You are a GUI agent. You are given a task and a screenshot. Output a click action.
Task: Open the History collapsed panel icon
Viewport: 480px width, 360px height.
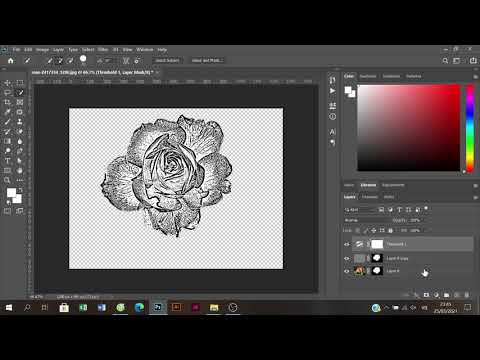332,80
